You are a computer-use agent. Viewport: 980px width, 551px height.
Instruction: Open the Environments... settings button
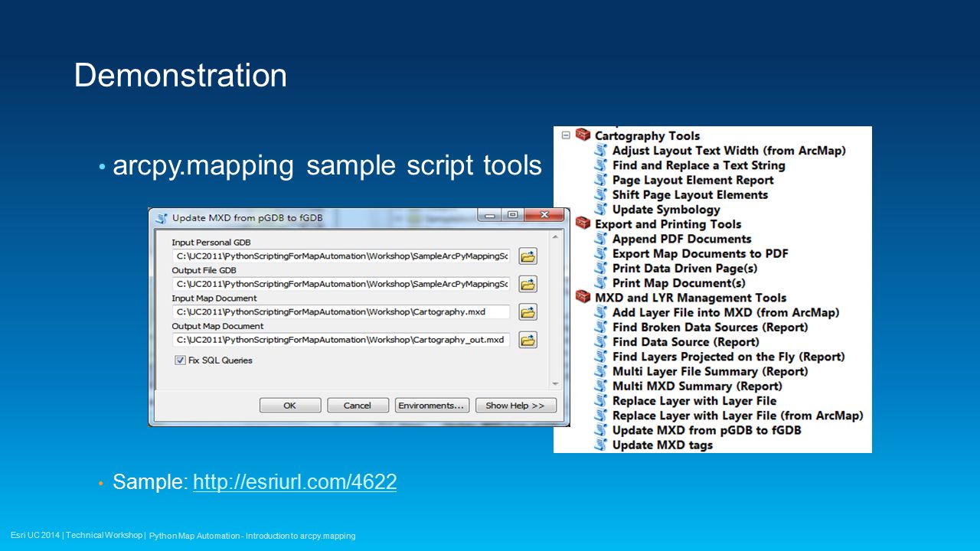432,406
